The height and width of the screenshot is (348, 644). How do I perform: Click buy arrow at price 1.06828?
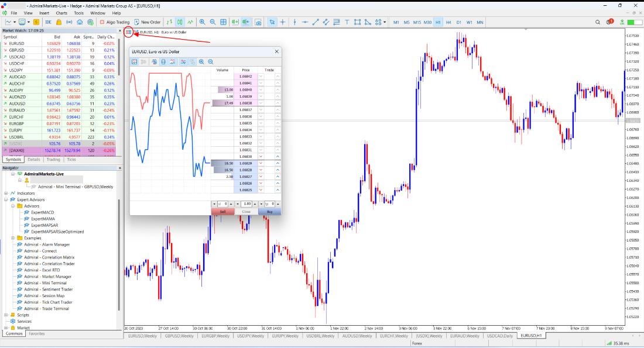pos(278,170)
